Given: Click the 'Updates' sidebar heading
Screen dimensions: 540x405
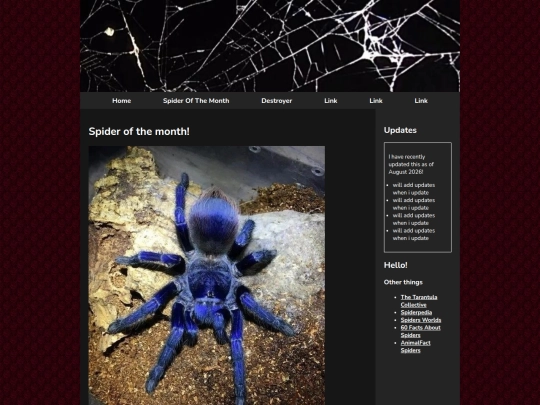Looking at the screenshot, I should (x=400, y=130).
